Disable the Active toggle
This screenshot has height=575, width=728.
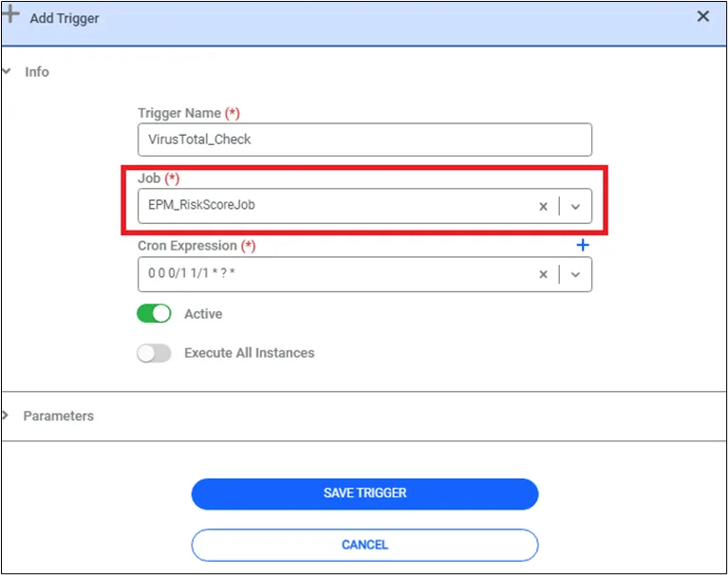tap(154, 313)
